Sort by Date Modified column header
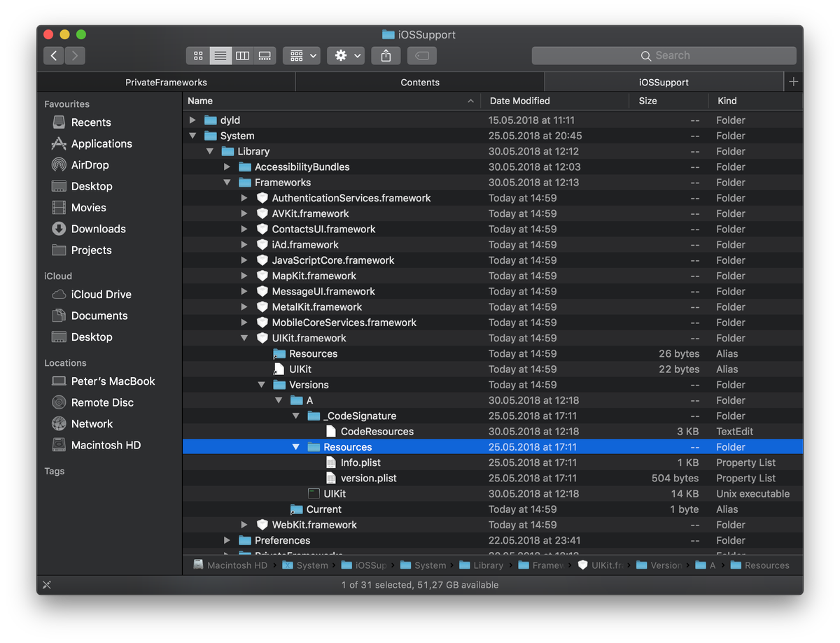This screenshot has height=643, width=840. pyautogui.click(x=554, y=101)
